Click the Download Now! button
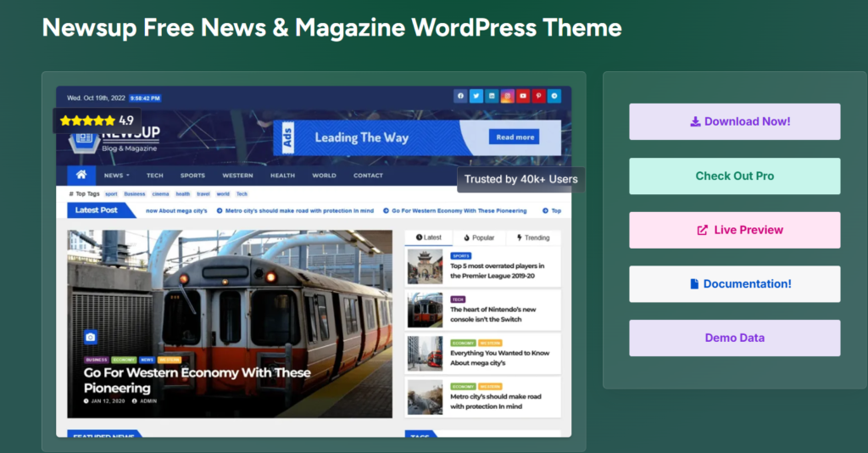The width and height of the screenshot is (868, 453). coord(735,121)
